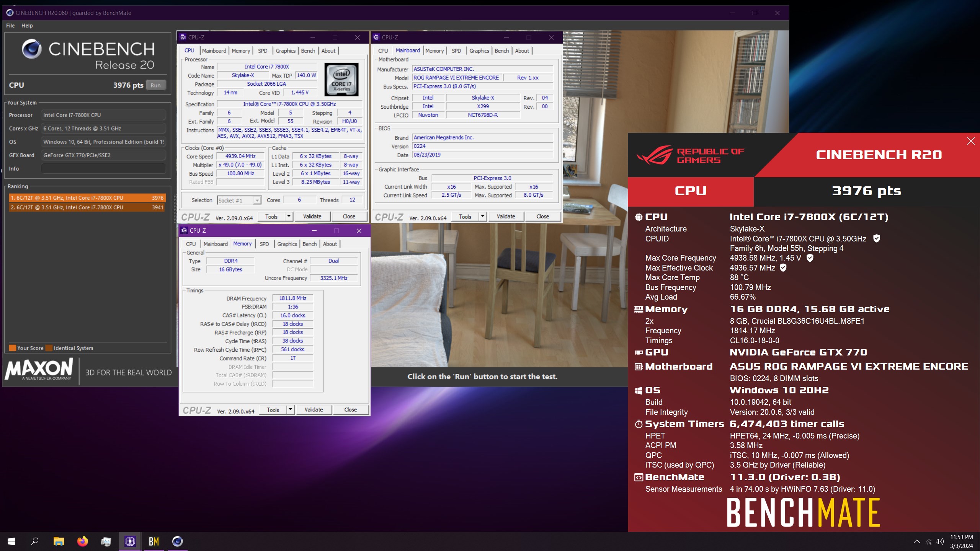Click the DRAM Frequency value 1811.8 MHz

pos(293,298)
